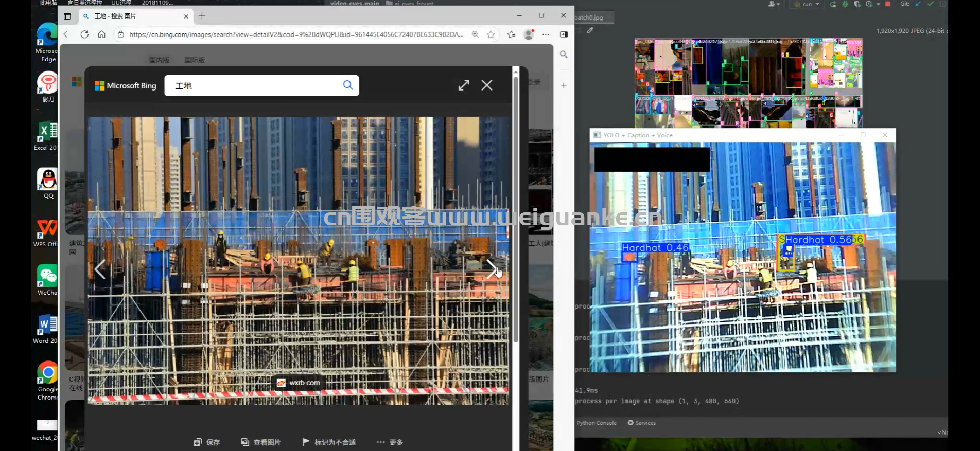This screenshot has height=451, width=980.
Task: Open the PyCharm user account dropdown
Action: coord(774,4)
